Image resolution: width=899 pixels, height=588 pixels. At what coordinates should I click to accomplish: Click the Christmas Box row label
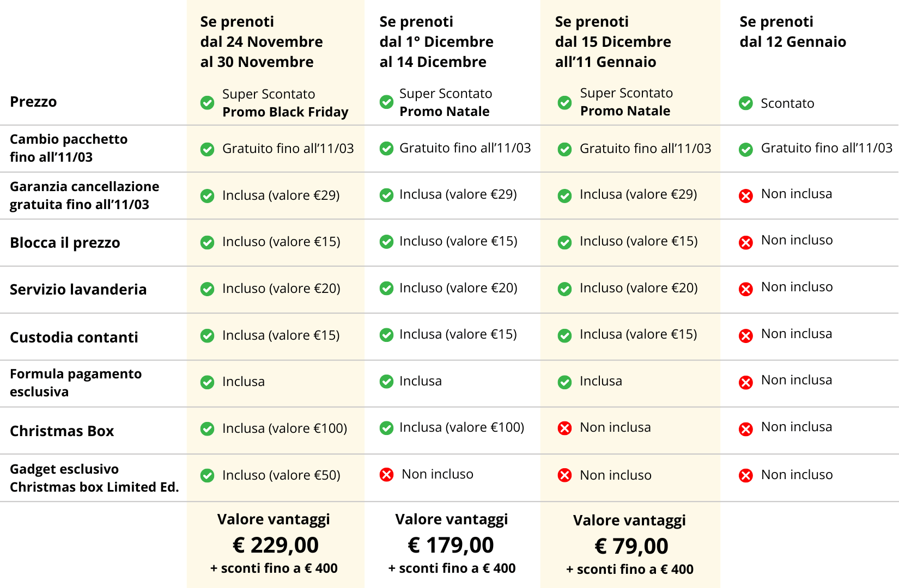pos(62,431)
